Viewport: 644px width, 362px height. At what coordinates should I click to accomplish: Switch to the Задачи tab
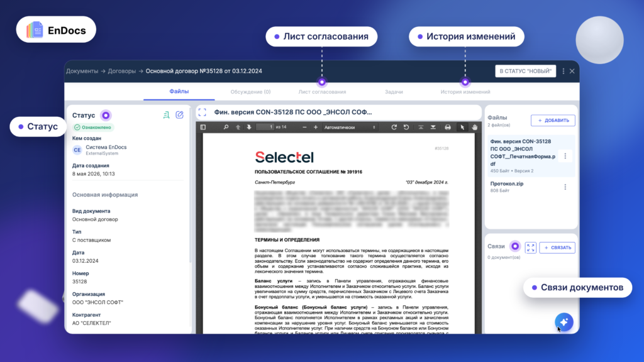coord(394,92)
